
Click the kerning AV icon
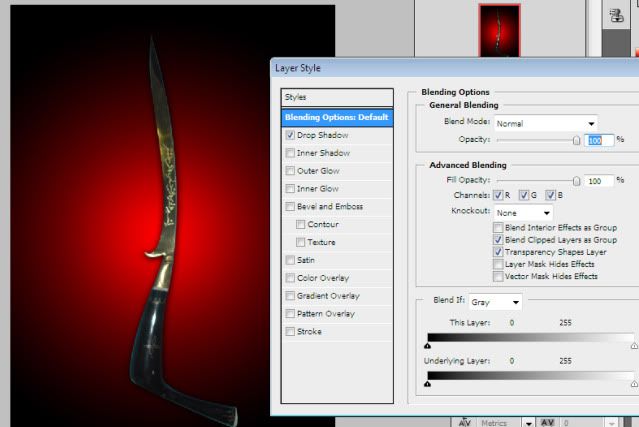(465, 423)
